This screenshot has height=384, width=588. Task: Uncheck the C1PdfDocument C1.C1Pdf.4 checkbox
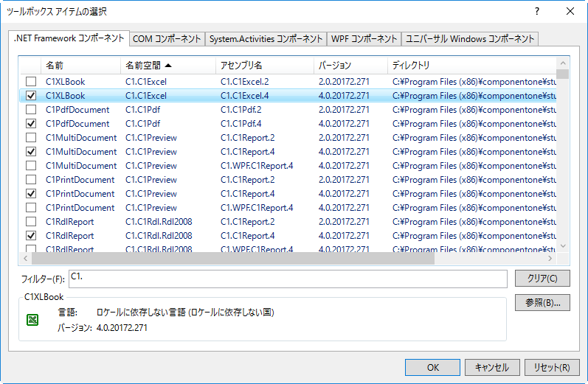(x=31, y=123)
